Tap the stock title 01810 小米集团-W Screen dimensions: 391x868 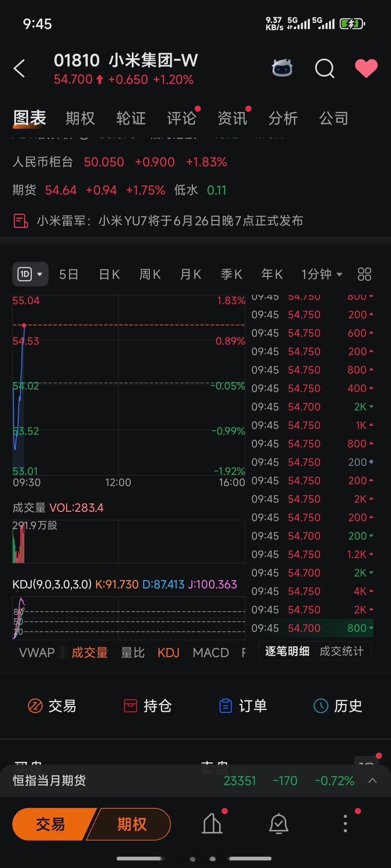pos(126,60)
